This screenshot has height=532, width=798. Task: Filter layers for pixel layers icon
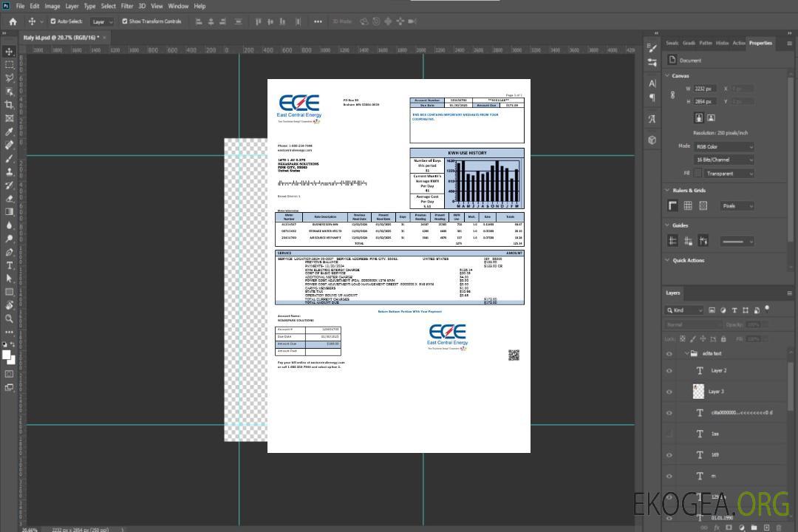[712, 310]
